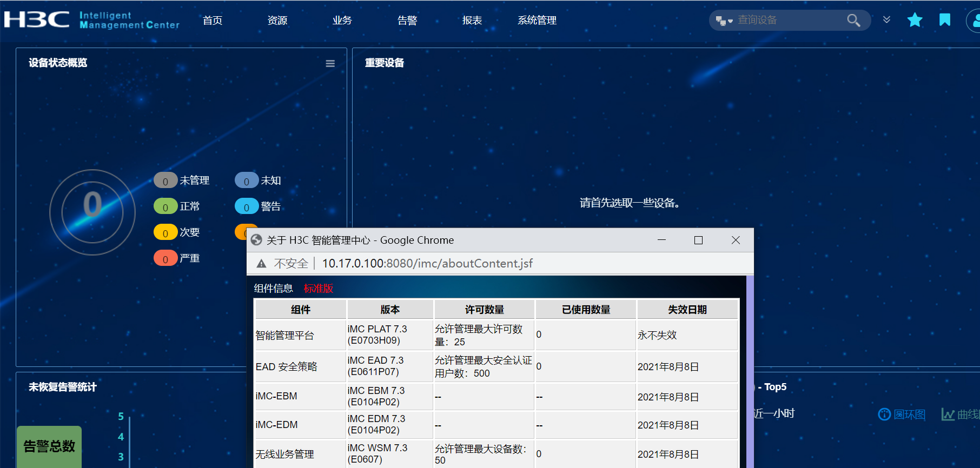Select the 无线业务管理 row cell

(x=301, y=454)
